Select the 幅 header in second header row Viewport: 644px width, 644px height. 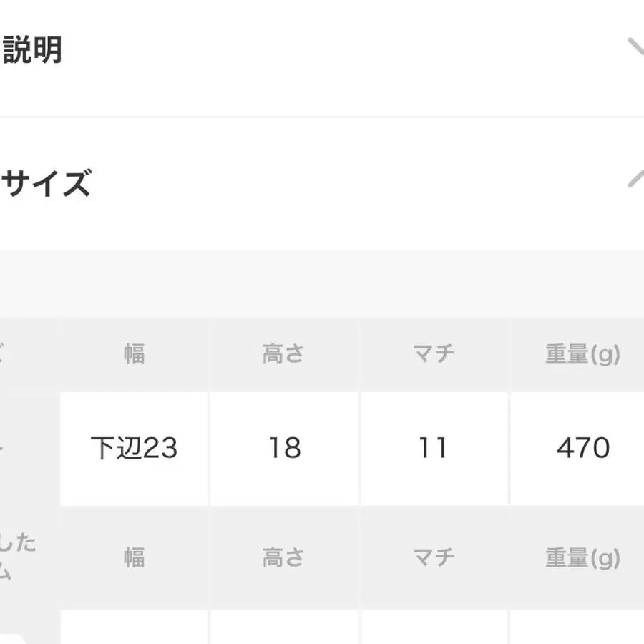point(134,557)
